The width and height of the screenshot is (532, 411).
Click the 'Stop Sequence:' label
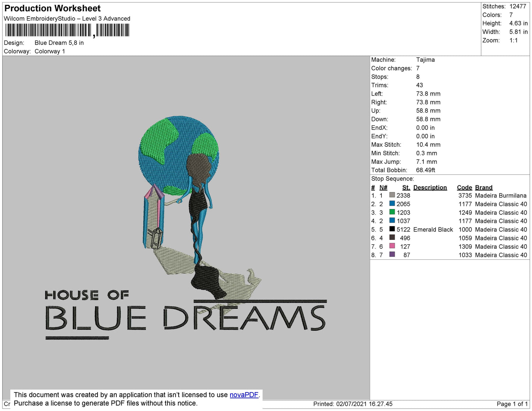pyautogui.click(x=392, y=178)
